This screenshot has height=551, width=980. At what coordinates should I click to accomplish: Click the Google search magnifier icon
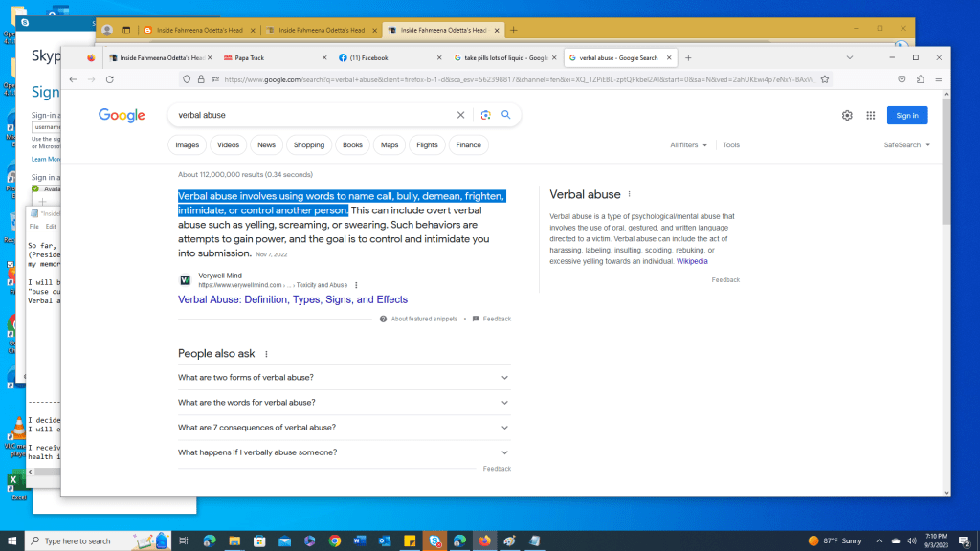[506, 115]
